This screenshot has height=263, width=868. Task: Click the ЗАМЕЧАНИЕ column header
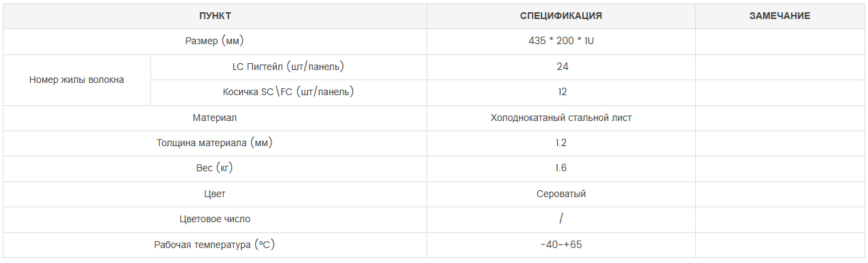pyautogui.click(x=780, y=16)
